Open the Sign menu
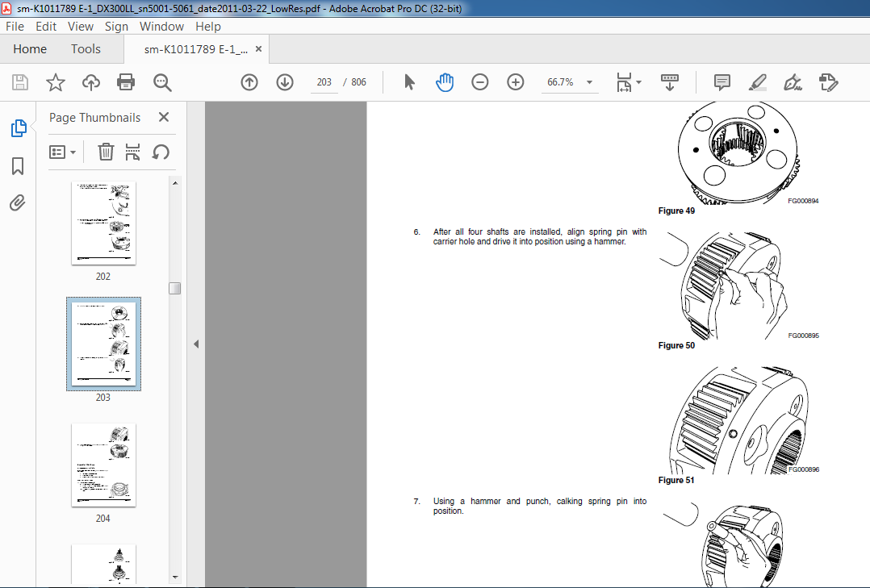The width and height of the screenshot is (870, 588). point(116,27)
